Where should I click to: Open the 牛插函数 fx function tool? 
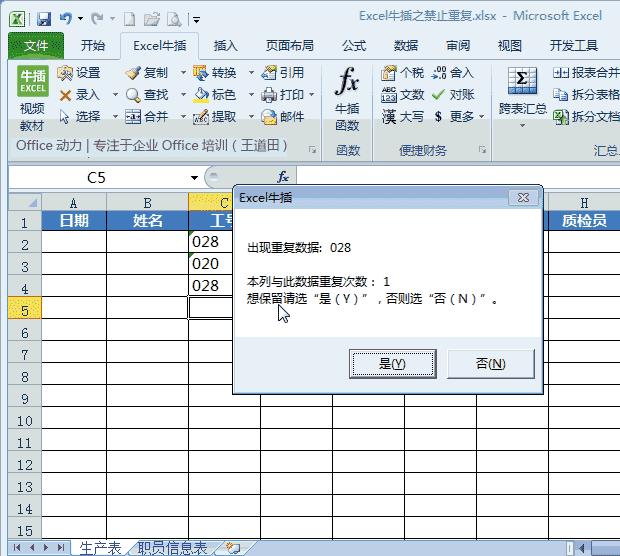(347, 99)
